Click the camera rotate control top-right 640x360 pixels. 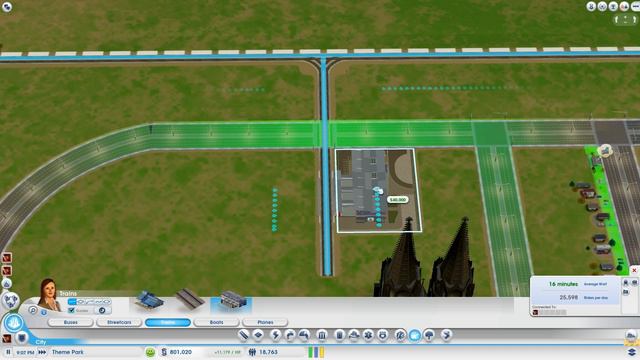coord(625,19)
